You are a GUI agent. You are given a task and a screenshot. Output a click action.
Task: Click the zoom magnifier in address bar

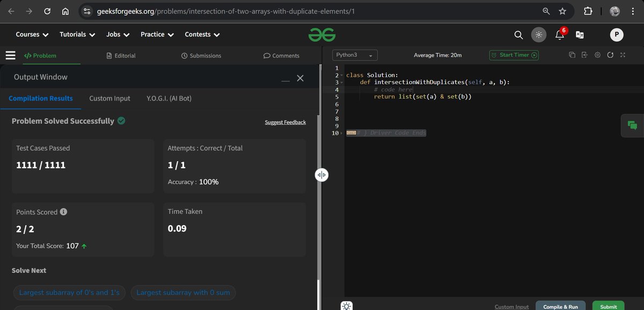pyautogui.click(x=546, y=11)
